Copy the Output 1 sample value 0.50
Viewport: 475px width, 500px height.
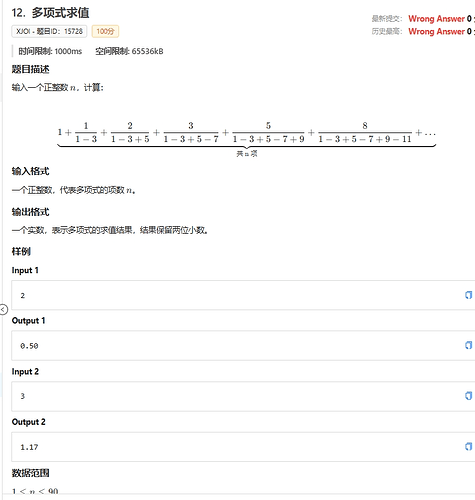[x=468, y=345]
